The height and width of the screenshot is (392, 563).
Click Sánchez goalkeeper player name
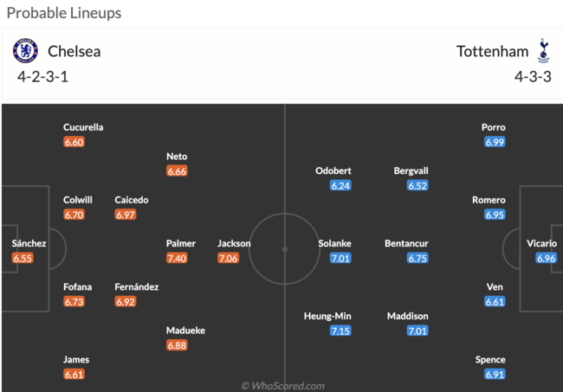pos(29,243)
